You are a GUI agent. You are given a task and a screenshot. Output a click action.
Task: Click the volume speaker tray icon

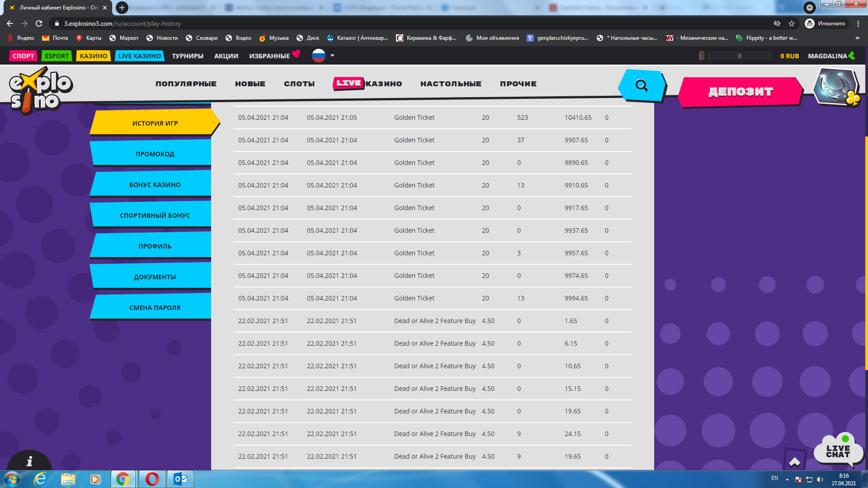pyautogui.click(x=820, y=479)
